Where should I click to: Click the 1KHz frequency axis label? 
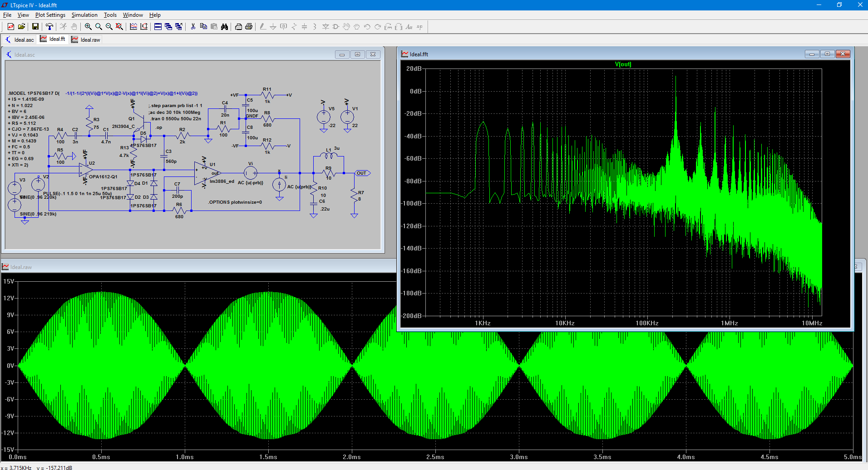click(483, 323)
